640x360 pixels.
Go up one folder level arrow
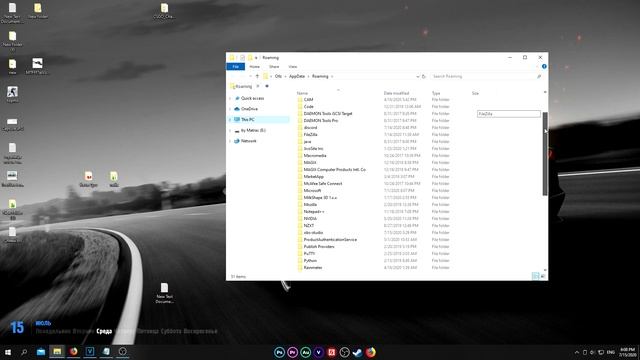coord(257,76)
